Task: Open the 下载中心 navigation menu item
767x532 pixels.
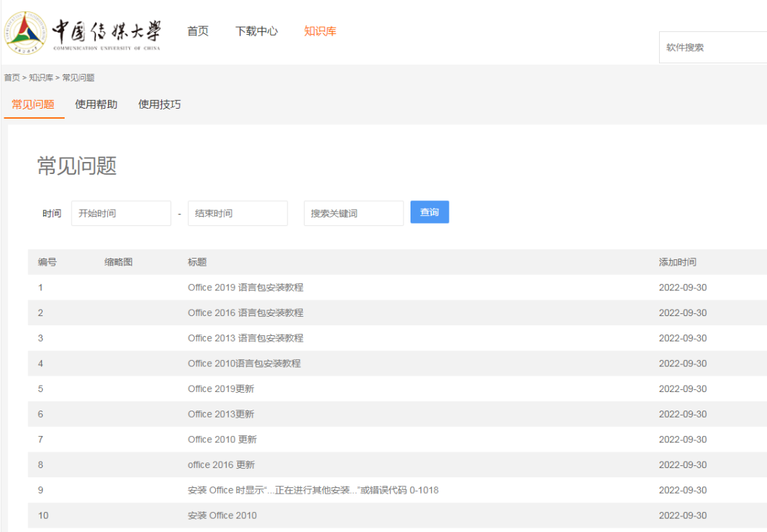Action: coord(256,31)
